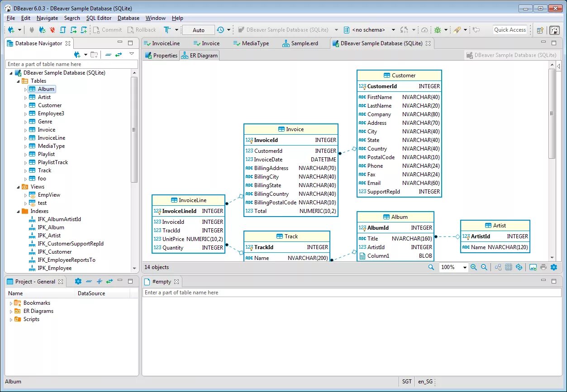Click the Disconnect red plug toolbar icon
This screenshot has height=392, width=567.
[52, 30]
